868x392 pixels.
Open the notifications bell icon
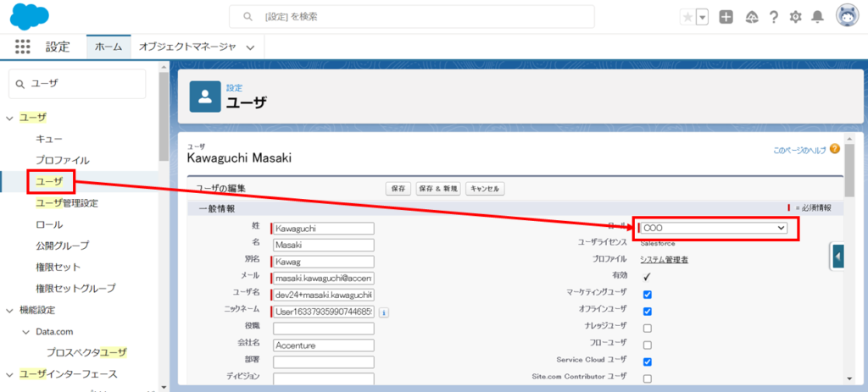click(817, 18)
